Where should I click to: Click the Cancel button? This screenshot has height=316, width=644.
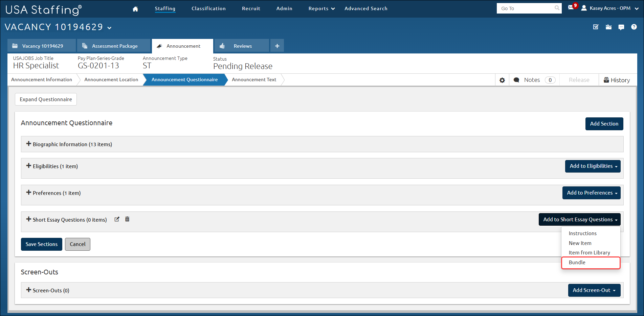(x=77, y=244)
